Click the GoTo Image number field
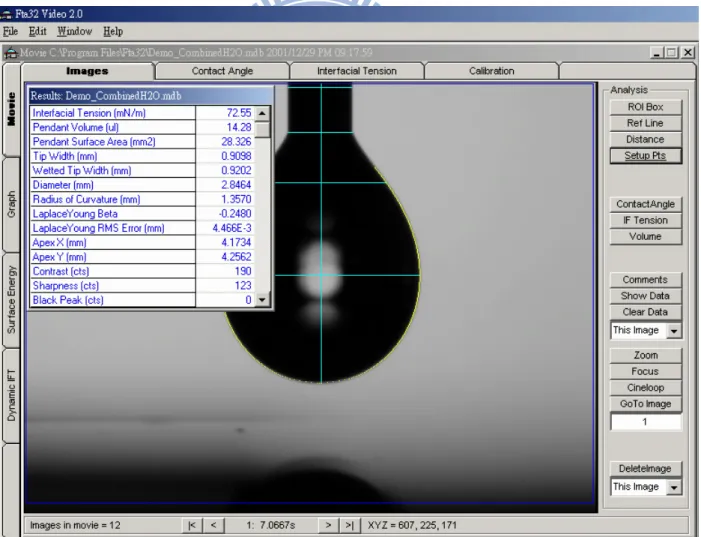The width and height of the screenshot is (701, 537). pyautogui.click(x=646, y=422)
